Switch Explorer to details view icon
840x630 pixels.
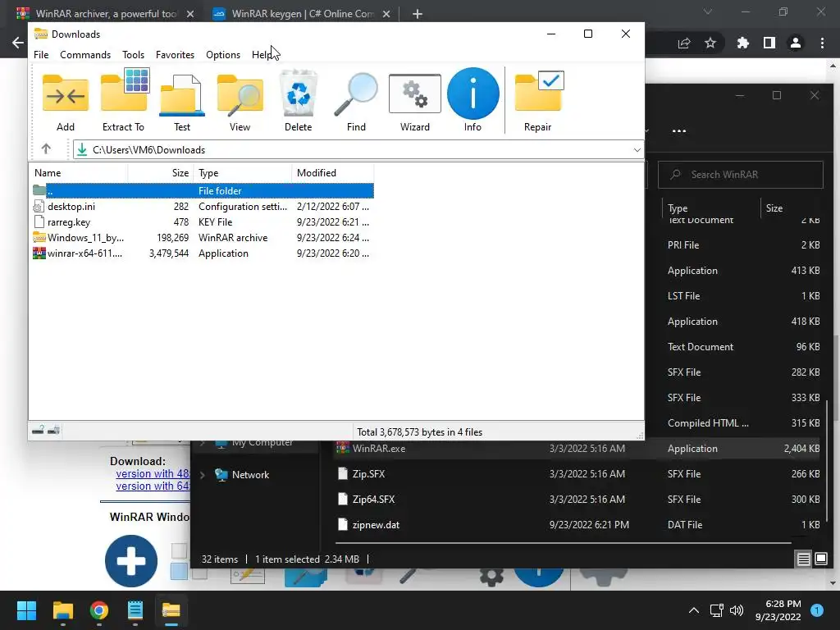tap(804, 559)
